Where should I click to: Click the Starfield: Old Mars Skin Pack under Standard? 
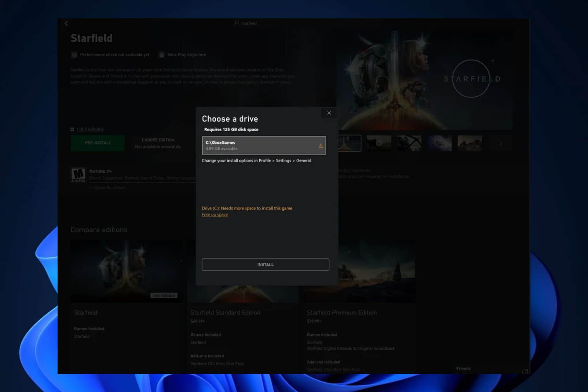click(x=217, y=364)
